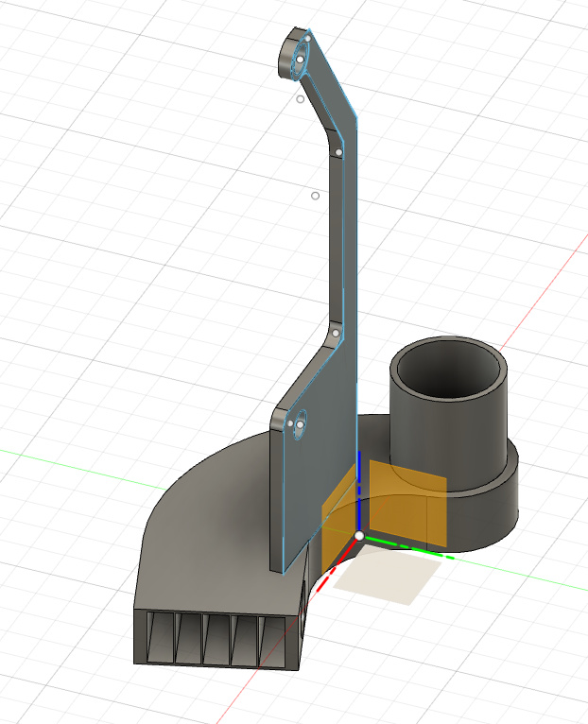588x724 pixels.
Task: Select the green dashed Y axis line
Action: (407, 547)
